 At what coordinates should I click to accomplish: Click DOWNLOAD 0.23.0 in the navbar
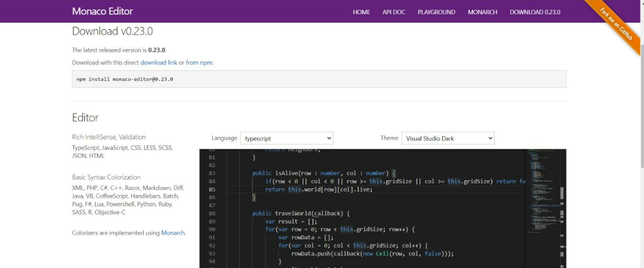[535, 12]
